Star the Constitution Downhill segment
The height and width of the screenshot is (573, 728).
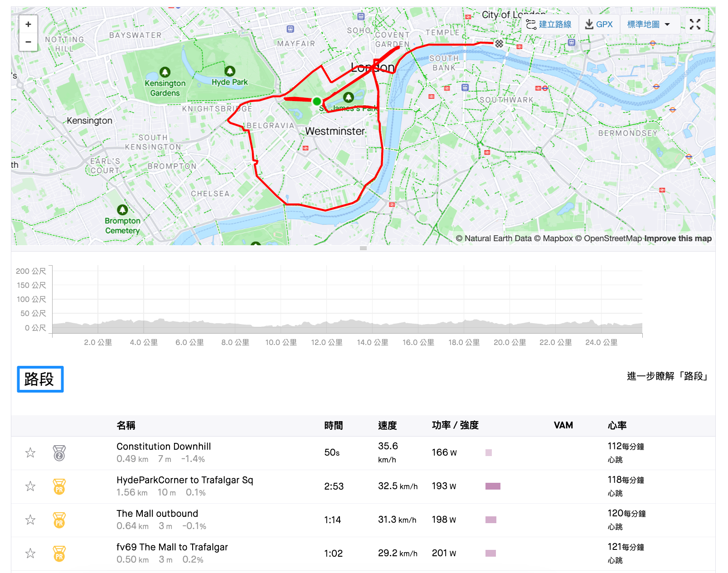(x=30, y=453)
